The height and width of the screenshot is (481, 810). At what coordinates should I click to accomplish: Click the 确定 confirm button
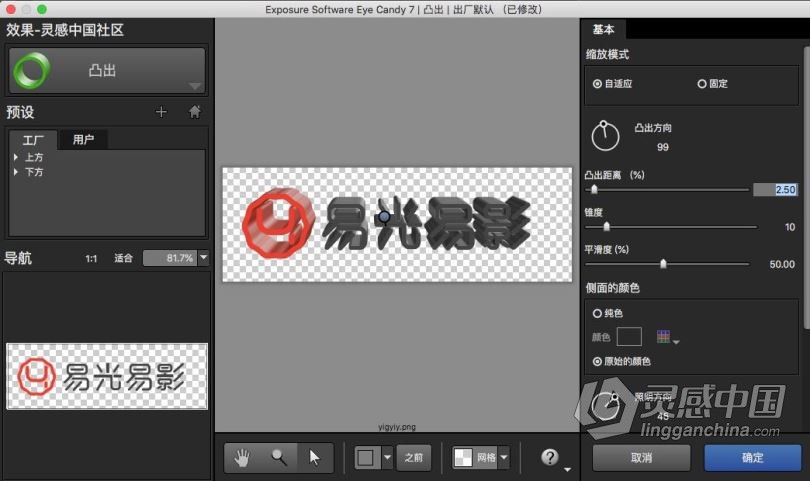[x=753, y=458]
